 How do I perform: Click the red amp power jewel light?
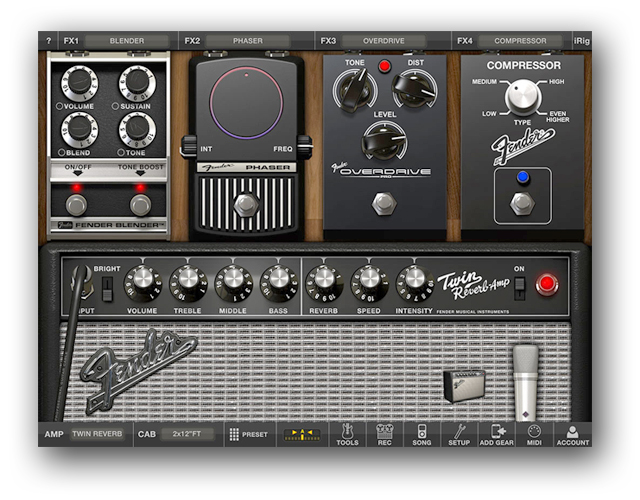[x=547, y=284]
